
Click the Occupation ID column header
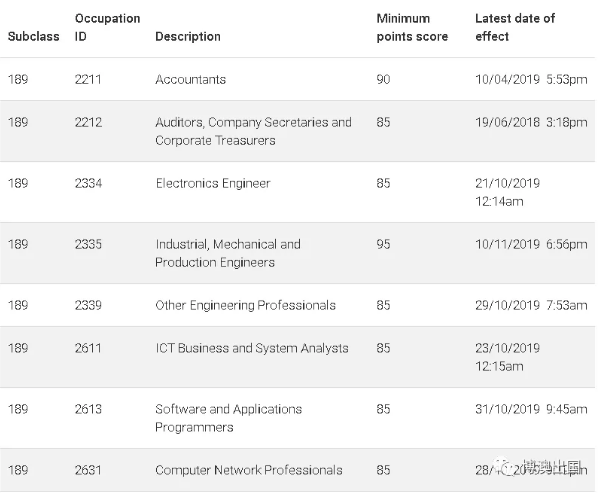pos(107,27)
